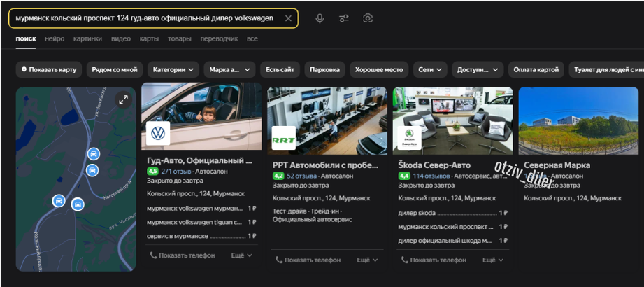This screenshot has width=644, height=287.
Task: Switch to the видео tab
Action: point(121,38)
